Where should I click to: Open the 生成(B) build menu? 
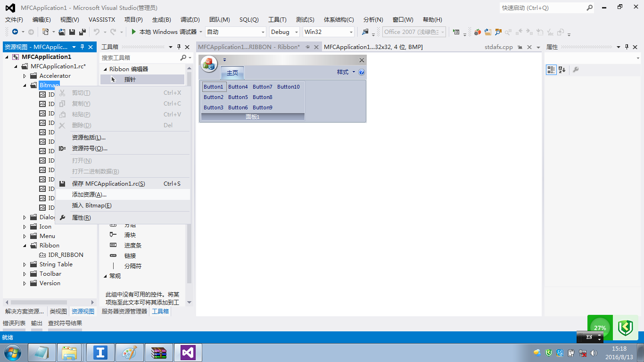tap(162, 20)
